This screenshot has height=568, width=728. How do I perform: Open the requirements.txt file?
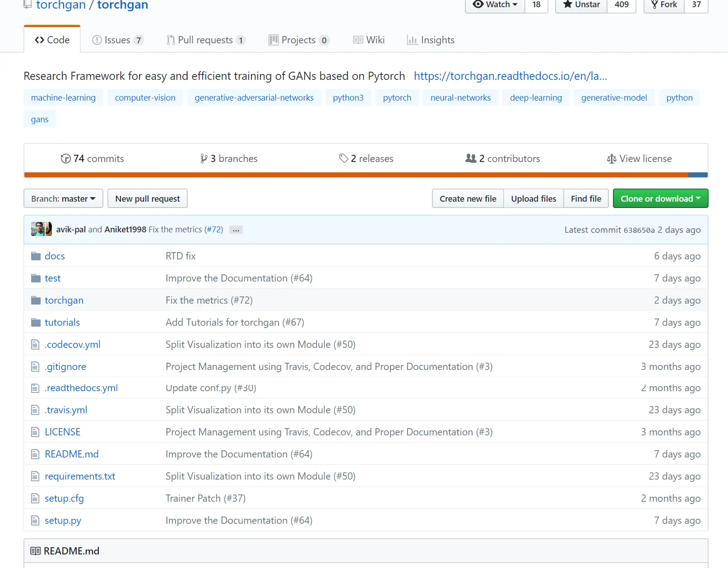pyautogui.click(x=80, y=476)
